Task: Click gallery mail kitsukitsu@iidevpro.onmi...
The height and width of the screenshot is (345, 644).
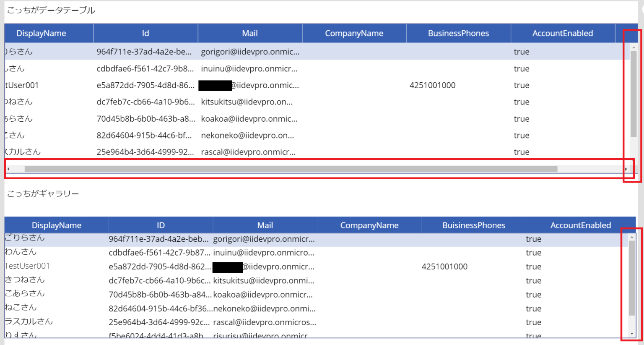Action: (x=264, y=280)
